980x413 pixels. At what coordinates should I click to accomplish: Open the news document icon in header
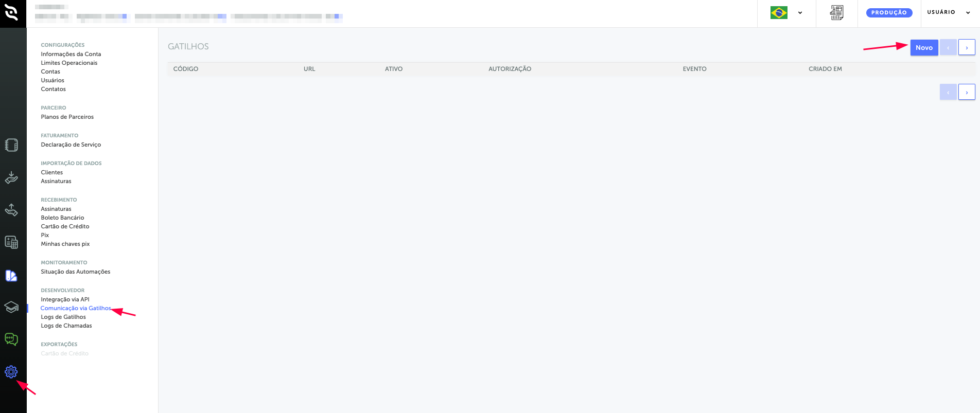pyautogui.click(x=837, y=13)
